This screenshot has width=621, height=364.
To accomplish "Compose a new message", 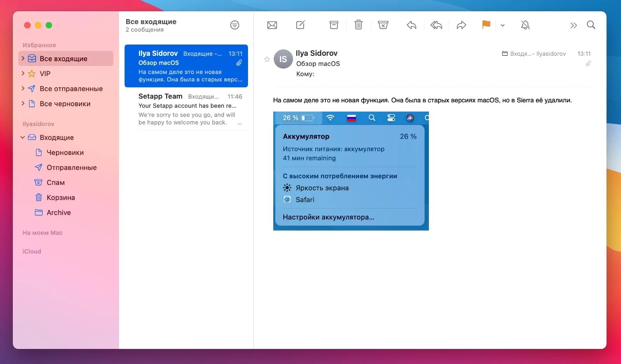I will coord(300,25).
